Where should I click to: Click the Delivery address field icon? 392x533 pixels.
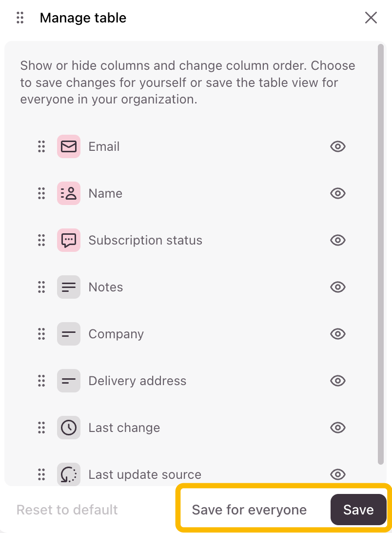69,381
